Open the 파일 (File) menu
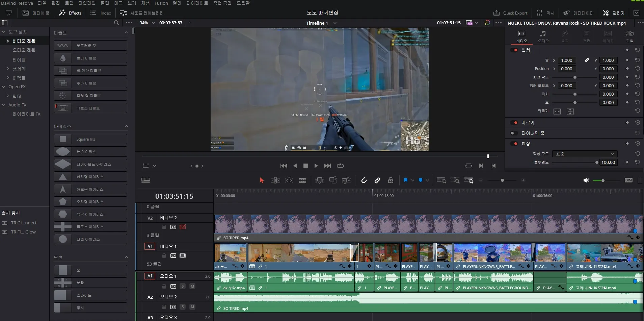This screenshot has height=321, width=644. point(42,3)
